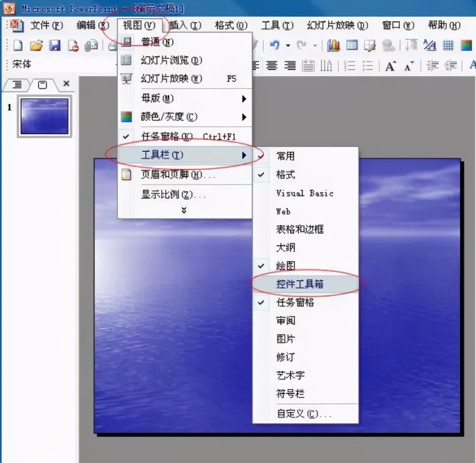Switch to the Outline tab in left pane
This screenshot has height=463, width=476.
17,85
